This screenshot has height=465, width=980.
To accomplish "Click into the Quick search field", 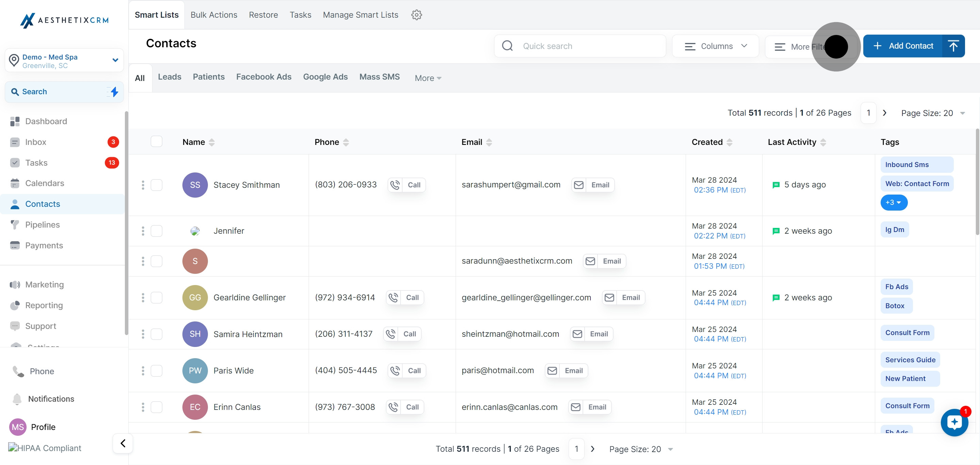I will [x=580, y=46].
